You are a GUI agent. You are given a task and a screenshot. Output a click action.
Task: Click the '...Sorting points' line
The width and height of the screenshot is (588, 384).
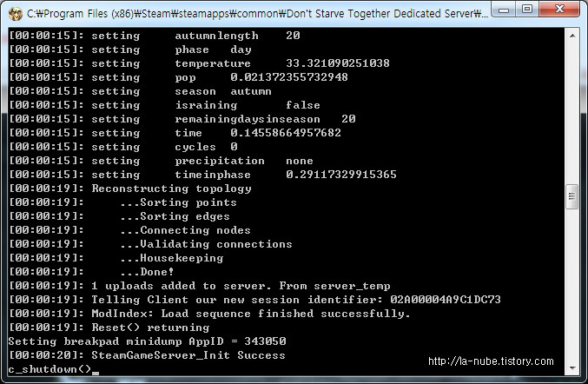[122, 202]
